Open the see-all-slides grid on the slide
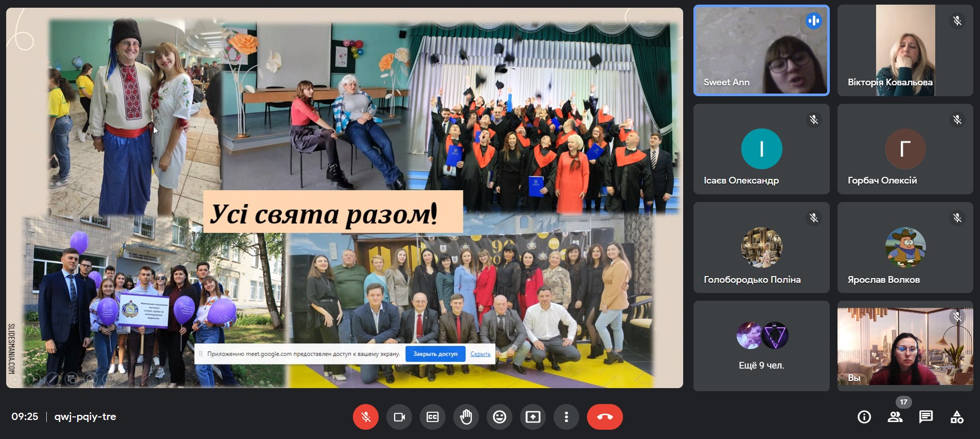 (72, 379)
